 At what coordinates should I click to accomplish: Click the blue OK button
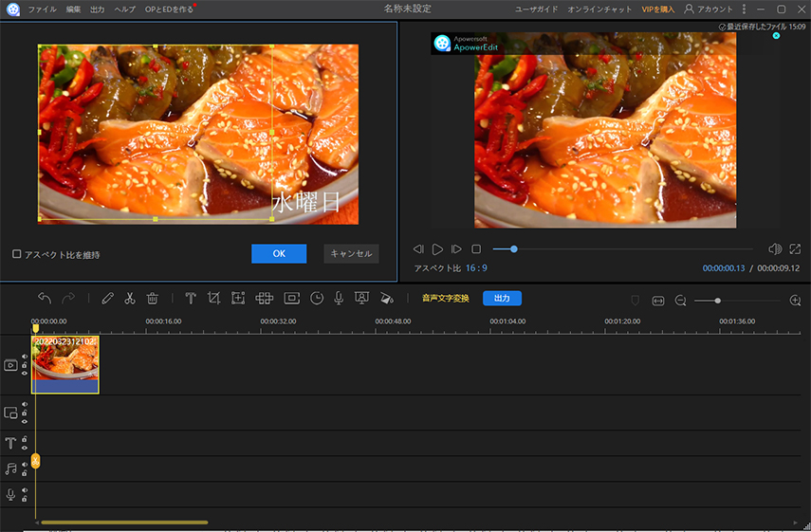click(x=279, y=253)
